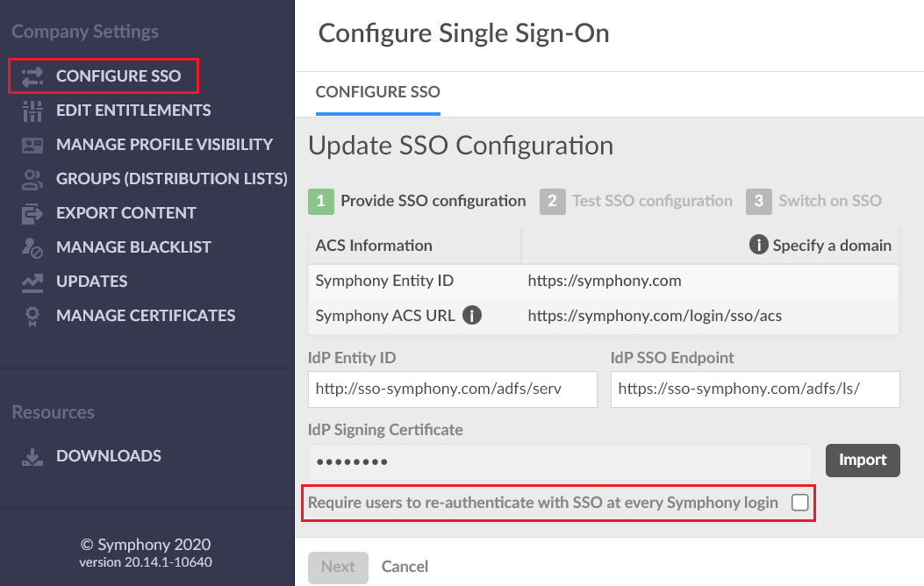Click the Cancel link
The width and height of the screenshot is (924, 586).
point(405,567)
